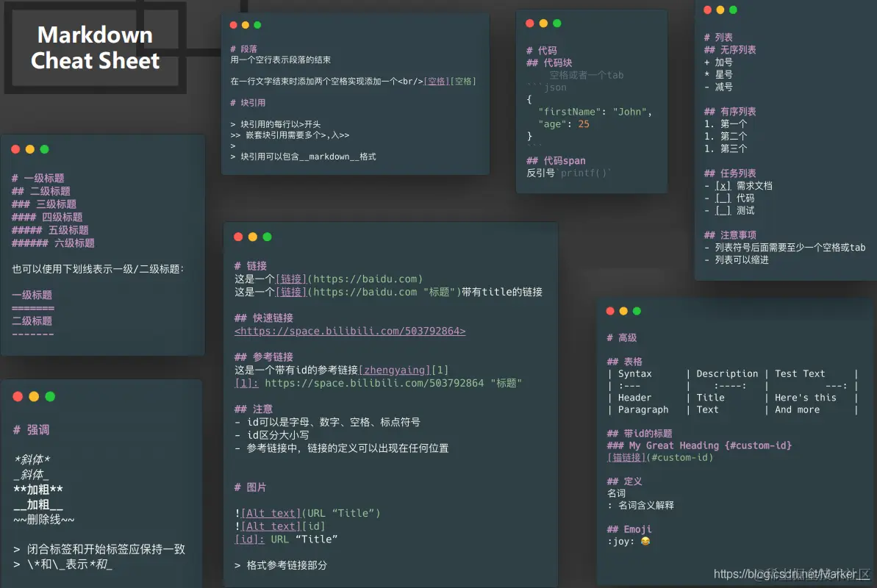Viewport: 877px width, 588px height.
Task: Click the '## 代码span' heading
Action: 556,160
